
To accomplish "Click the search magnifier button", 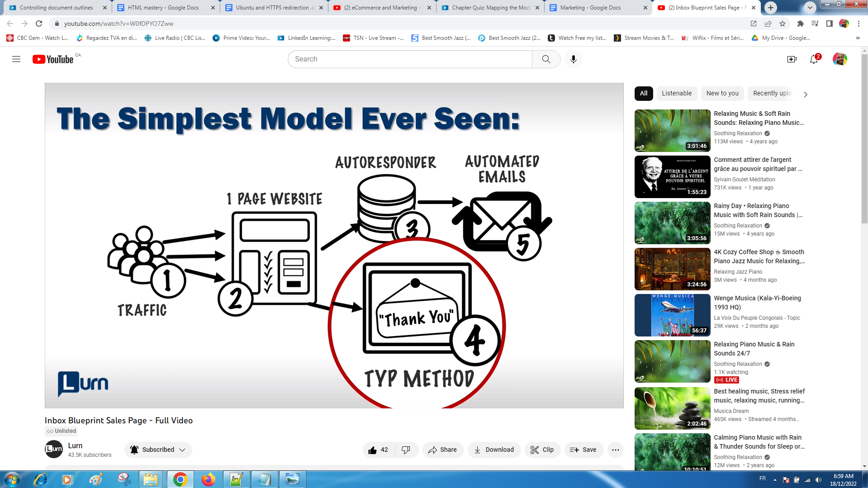I will point(546,59).
